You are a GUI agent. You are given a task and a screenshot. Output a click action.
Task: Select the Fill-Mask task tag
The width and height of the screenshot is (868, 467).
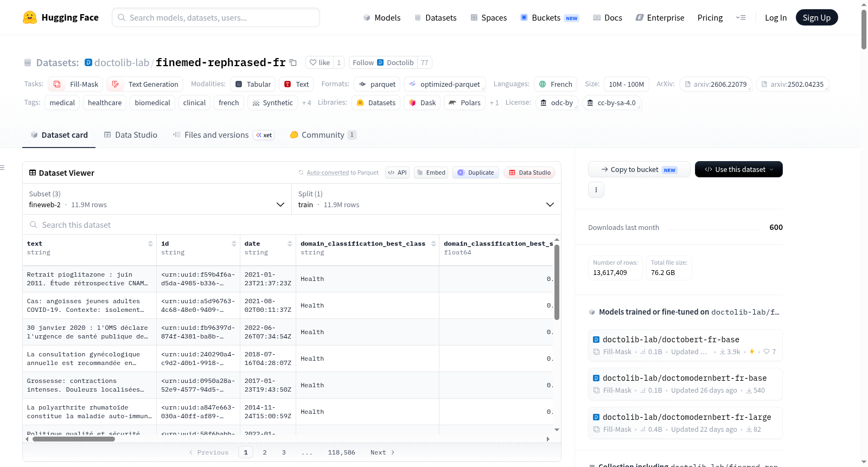click(75, 84)
